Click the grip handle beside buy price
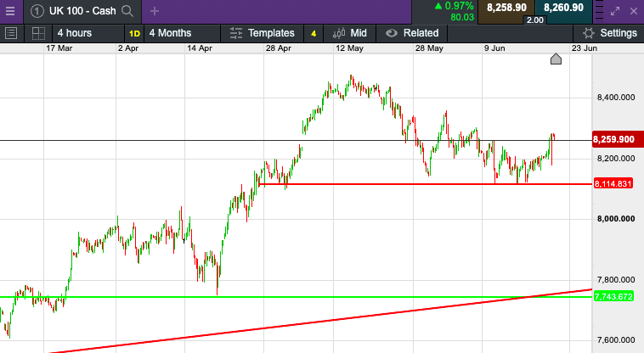 point(636,11)
